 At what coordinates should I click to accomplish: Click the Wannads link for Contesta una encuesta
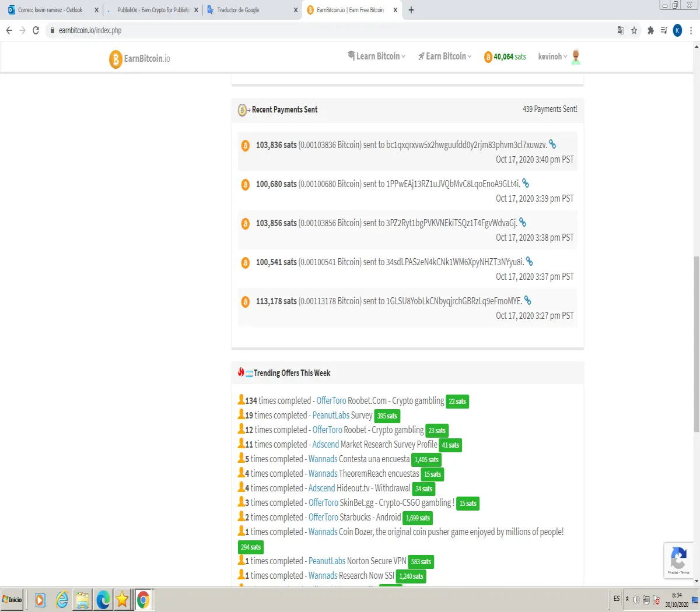pyautogui.click(x=323, y=459)
